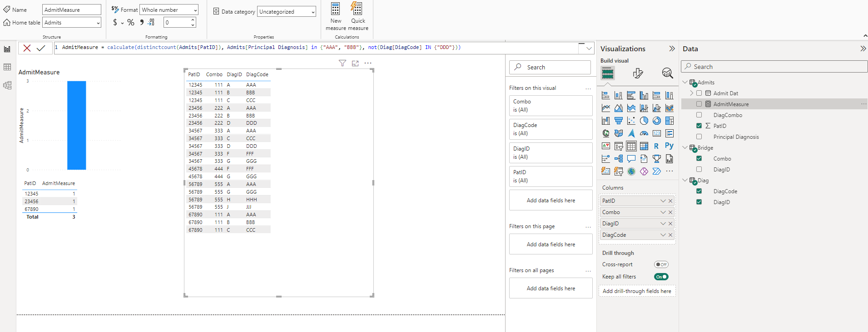Open the Format visual paintbrush pane

point(638,73)
